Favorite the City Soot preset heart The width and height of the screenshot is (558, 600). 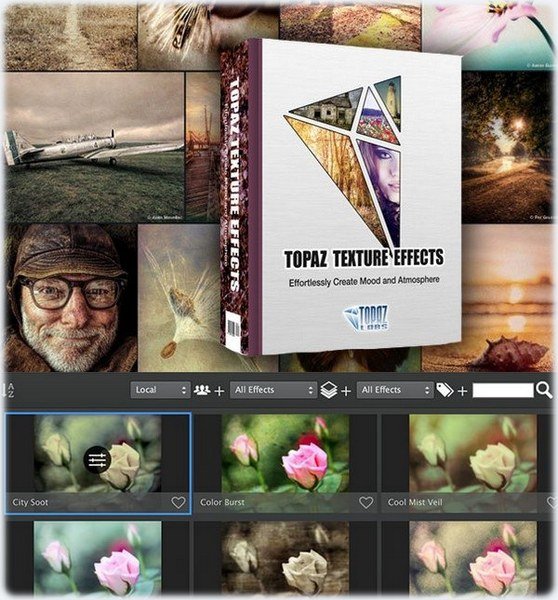coord(178,502)
